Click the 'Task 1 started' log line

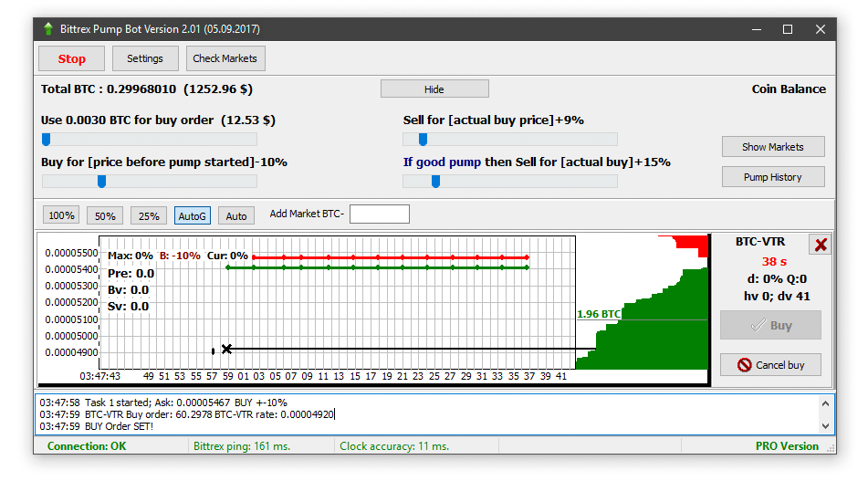pos(163,403)
